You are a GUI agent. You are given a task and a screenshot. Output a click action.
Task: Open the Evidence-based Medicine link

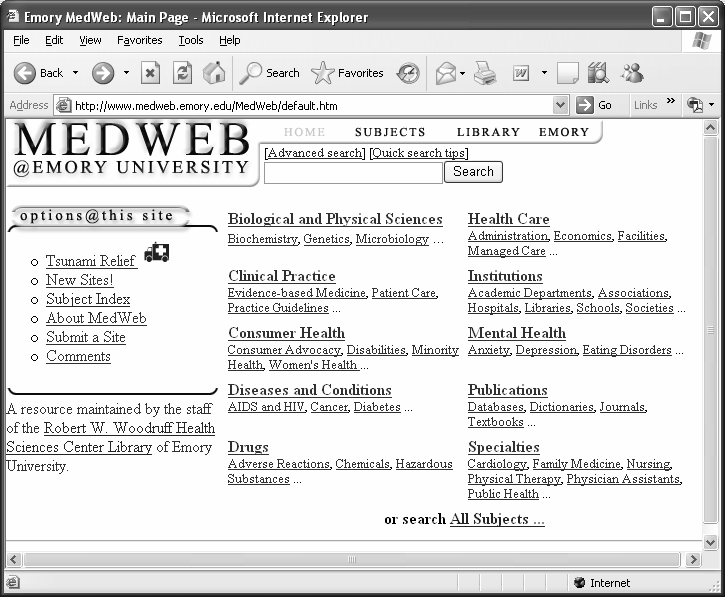click(297, 293)
